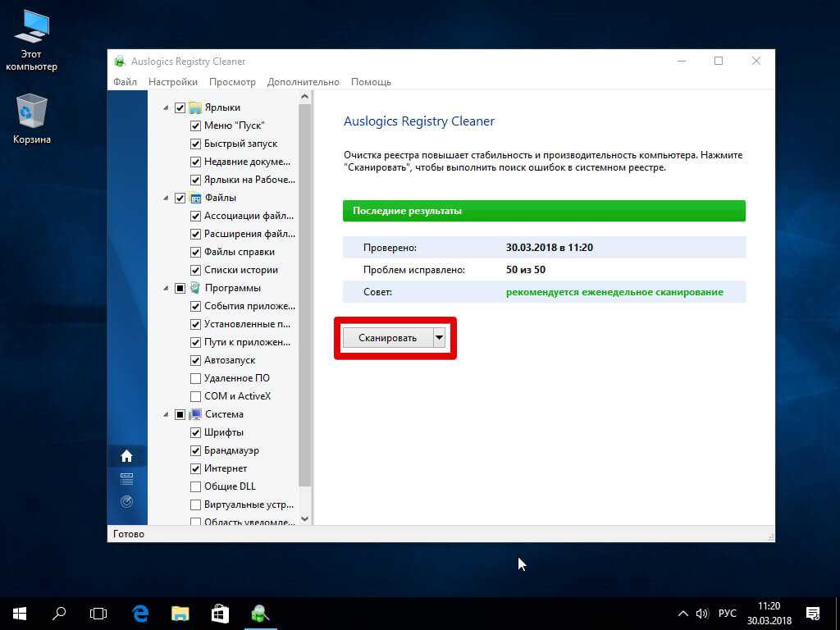Open Microsoft Edge from the taskbar
Viewport: 840px width, 630px height.
coord(140,613)
